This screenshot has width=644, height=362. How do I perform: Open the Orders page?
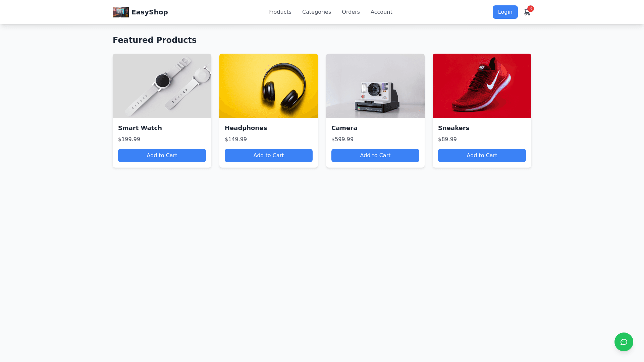[351, 12]
